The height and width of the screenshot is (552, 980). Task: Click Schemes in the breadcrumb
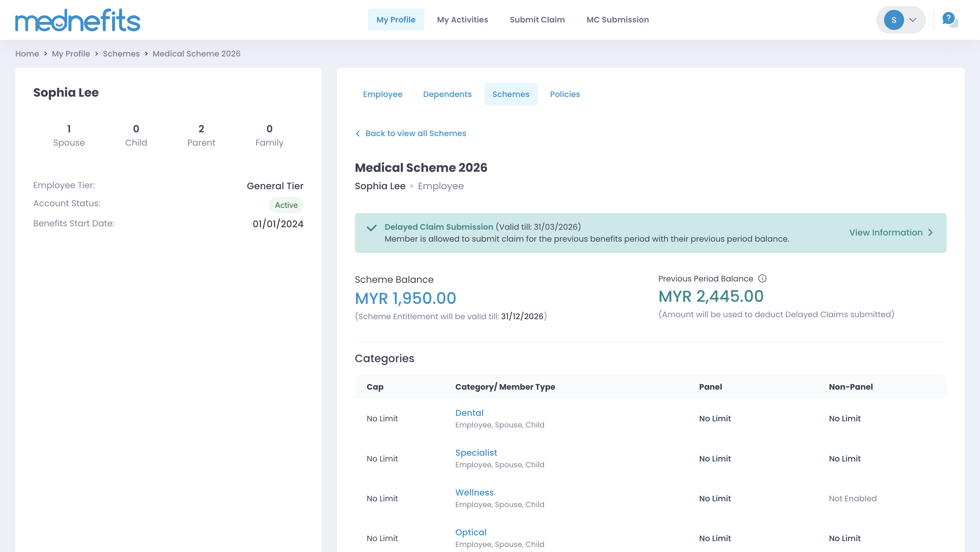[121, 54]
